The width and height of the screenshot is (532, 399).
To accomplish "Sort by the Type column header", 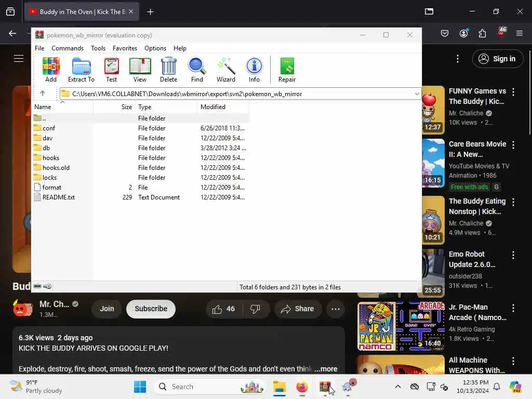I will [166, 107].
